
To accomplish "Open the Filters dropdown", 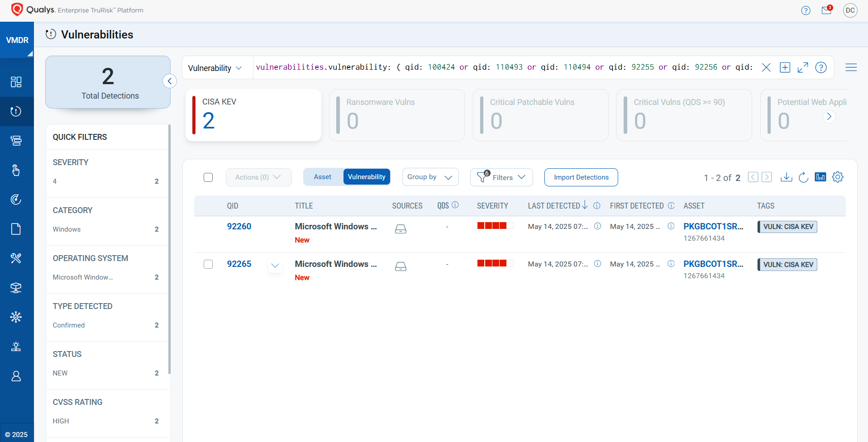I will 501,177.
